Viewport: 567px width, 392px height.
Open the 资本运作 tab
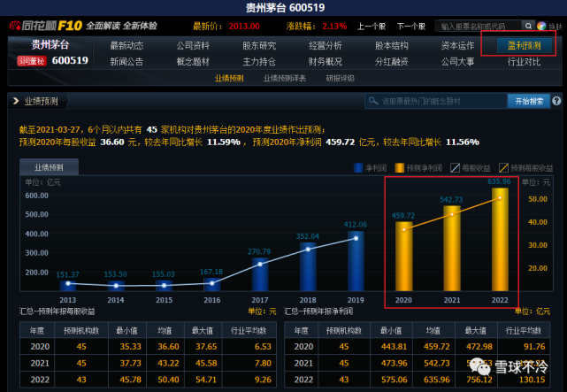457,45
